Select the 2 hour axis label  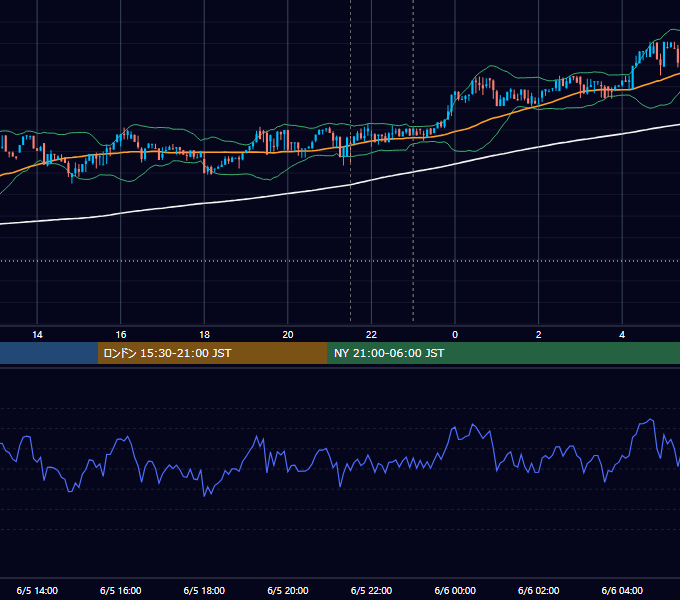[x=539, y=335]
